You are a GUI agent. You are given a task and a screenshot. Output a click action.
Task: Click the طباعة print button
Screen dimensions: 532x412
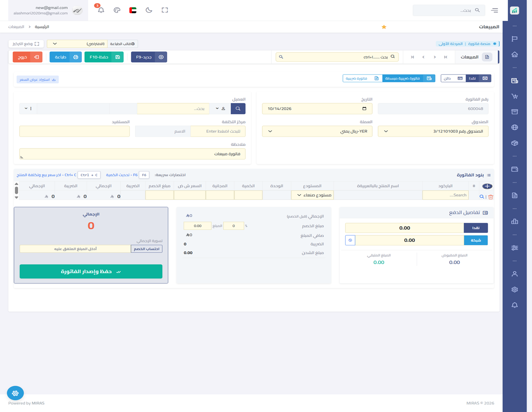pos(65,57)
